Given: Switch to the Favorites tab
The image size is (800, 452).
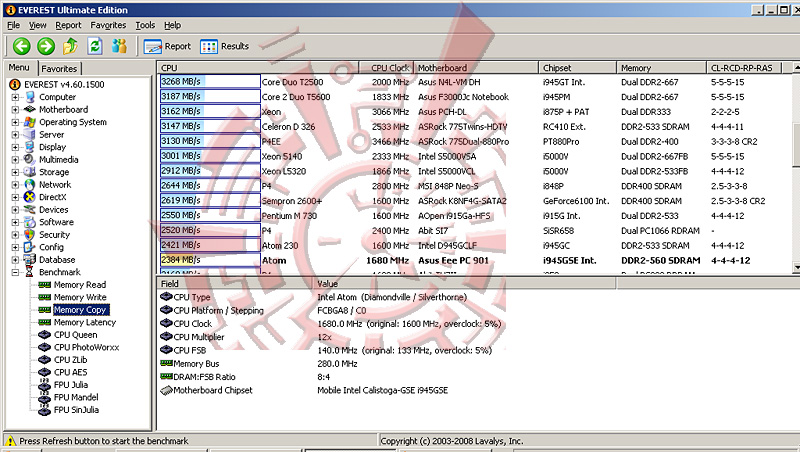Looking at the screenshot, I should 59,69.
